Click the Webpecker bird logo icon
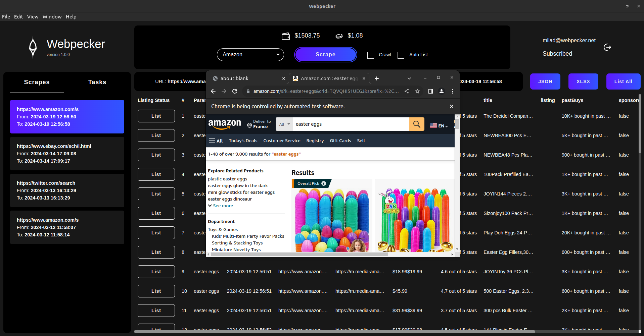This screenshot has height=336, width=644. [33, 47]
